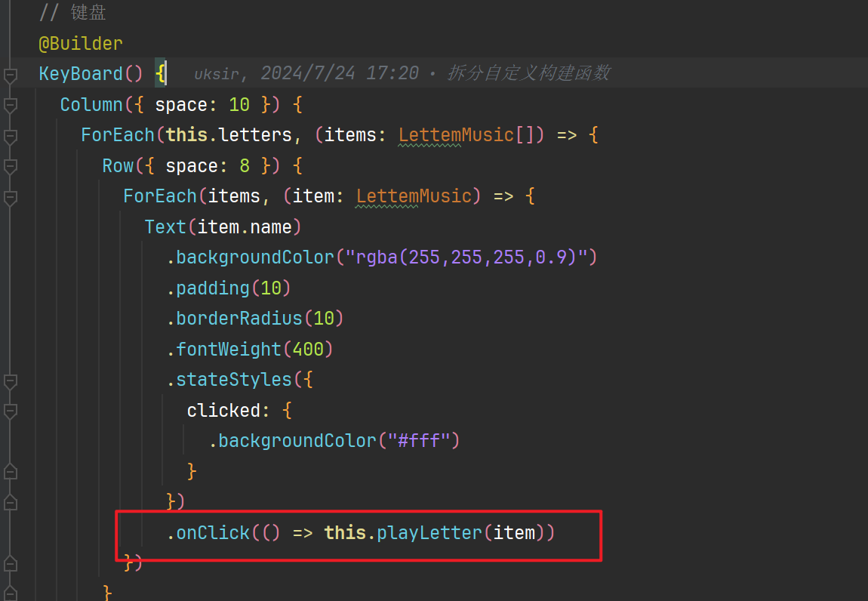Collapse the inner ForEach items block
This screenshot has width=868, height=601.
10,198
